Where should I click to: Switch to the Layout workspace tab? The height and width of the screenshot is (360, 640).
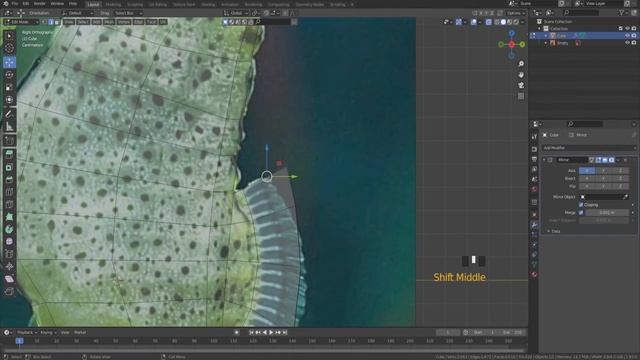pos(93,4)
